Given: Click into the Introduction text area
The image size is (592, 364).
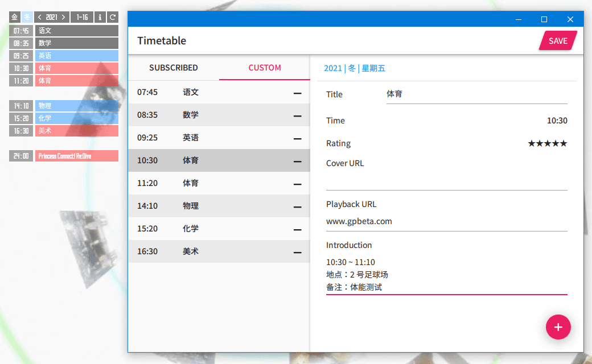Looking at the screenshot, I should pyautogui.click(x=447, y=275).
